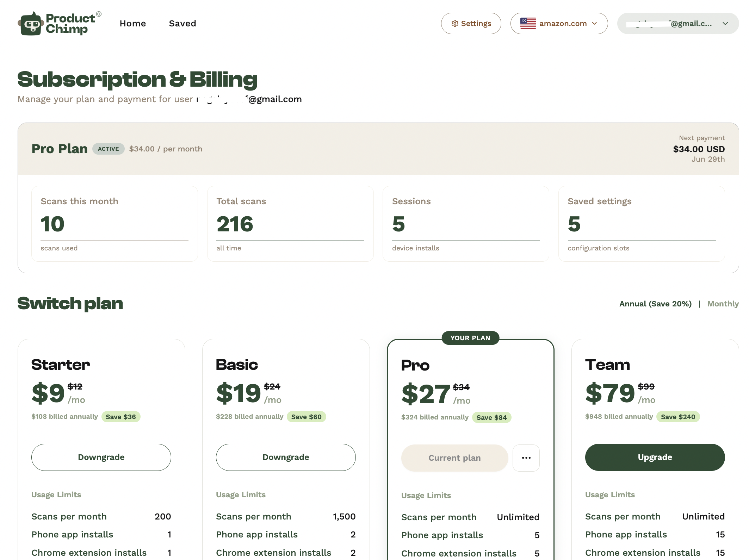The width and height of the screenshot is (749, 560).
Task: Click the Product Chimp monkey logo
Action: coord(31,24)
